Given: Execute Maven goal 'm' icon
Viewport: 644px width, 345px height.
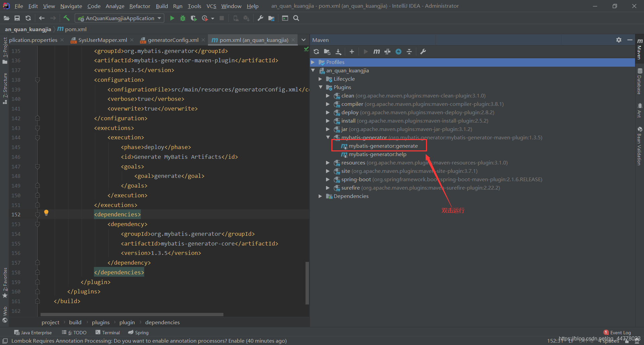Looking at the screenshot, I should (x=377, y=52).
